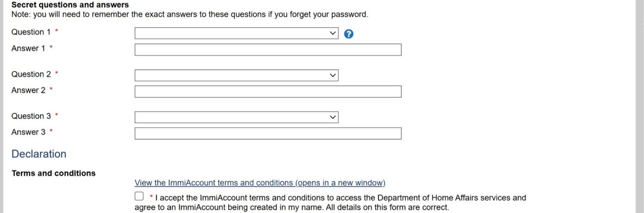
Task: Expand the Question 2 dropdown list
Action: [x=236, y=75]
